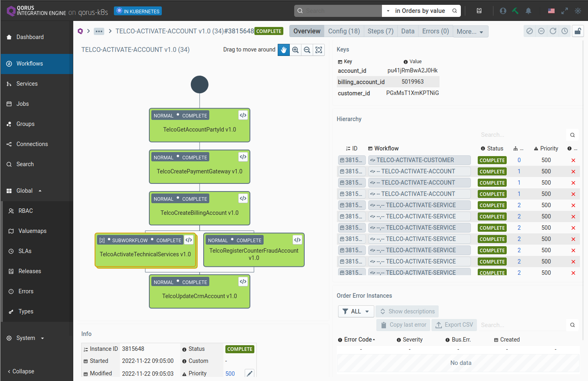Go to Dashboard in sidebar
Screen dimensions: 588x381
pyautogui.click(x=37, y=37)
